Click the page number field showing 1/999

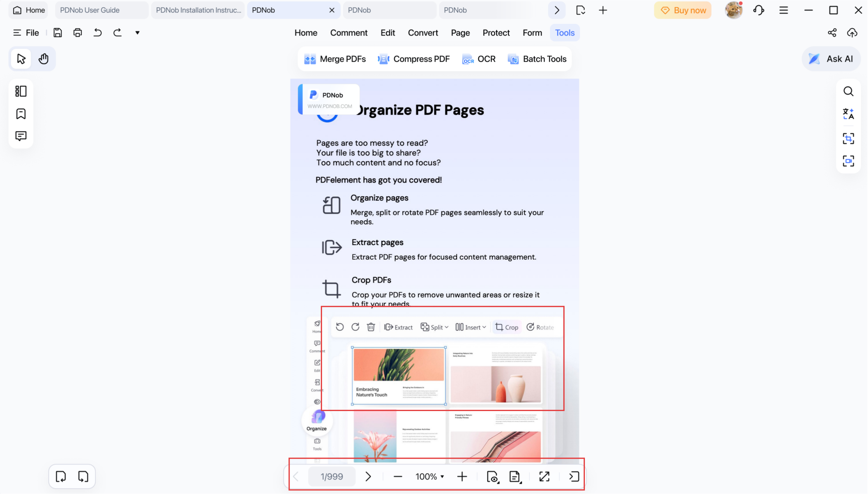point(331,476)
